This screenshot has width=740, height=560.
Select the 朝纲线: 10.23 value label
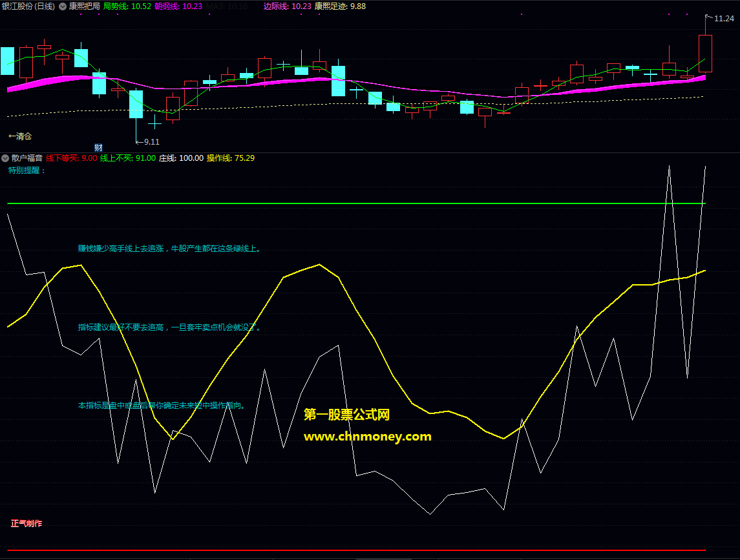(x=178, y=6)
